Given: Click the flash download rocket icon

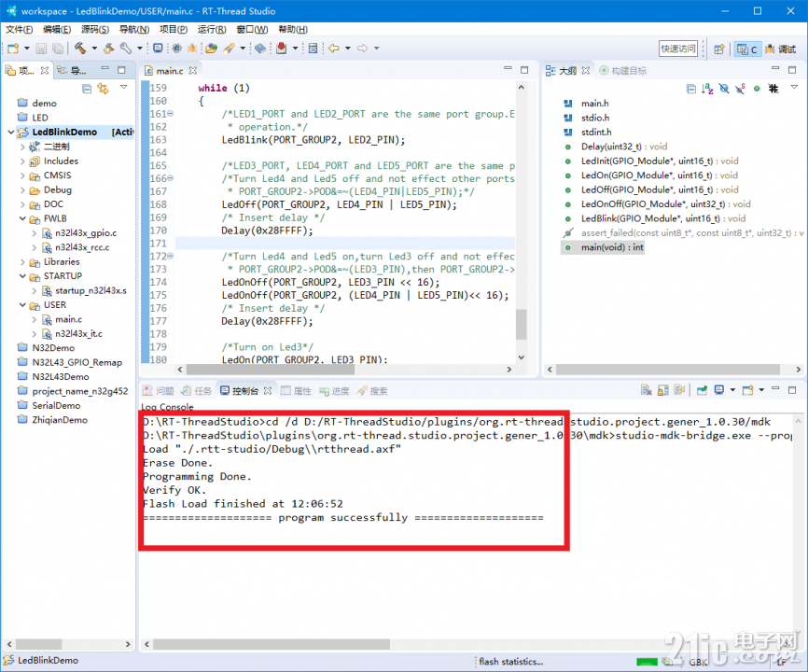Looking at the screenshot, I should pos(229,49).
